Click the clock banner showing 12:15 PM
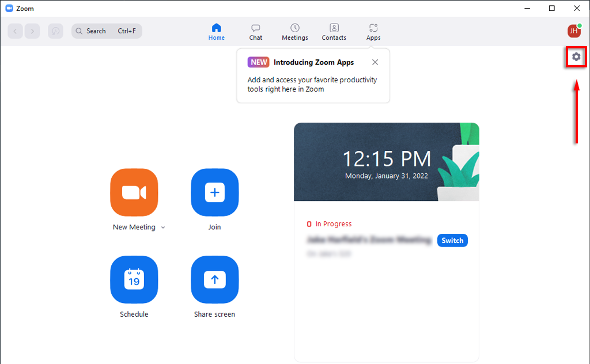Screen dimensions: 590x364 (386, 162)
